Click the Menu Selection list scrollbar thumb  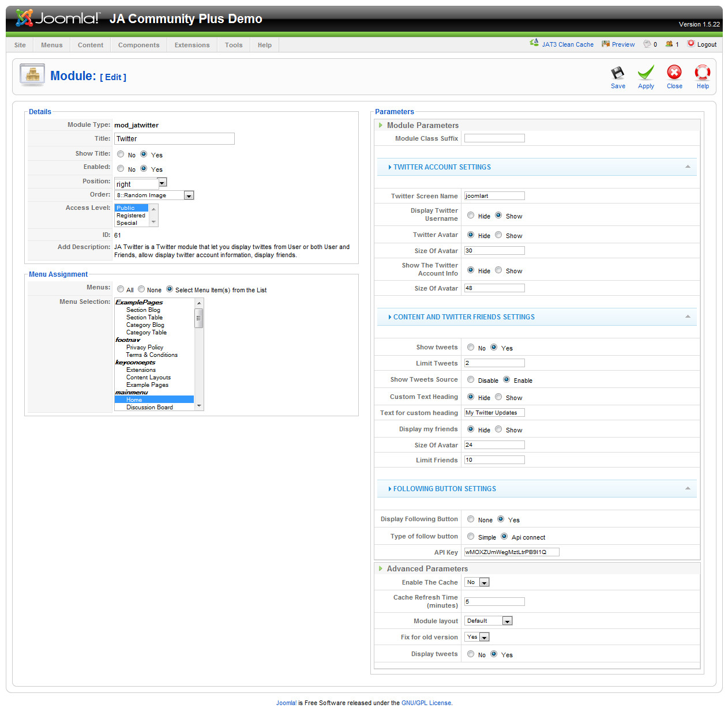coord(198,318)
